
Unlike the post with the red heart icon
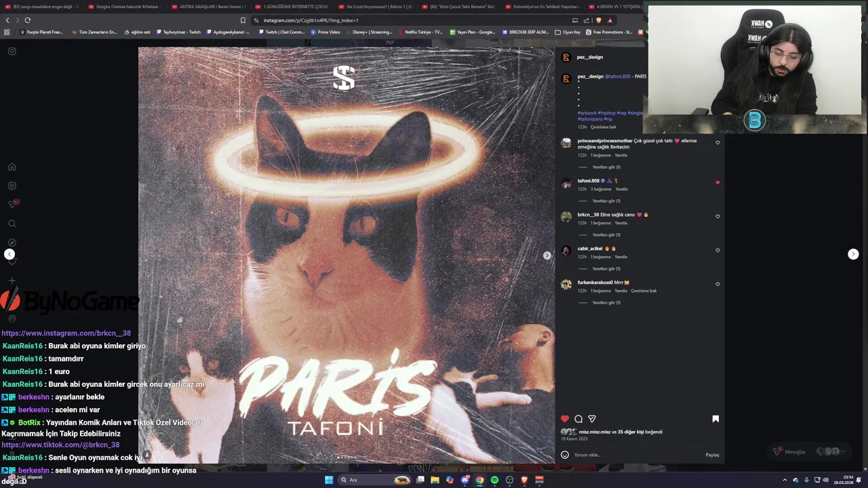point(565,419)
